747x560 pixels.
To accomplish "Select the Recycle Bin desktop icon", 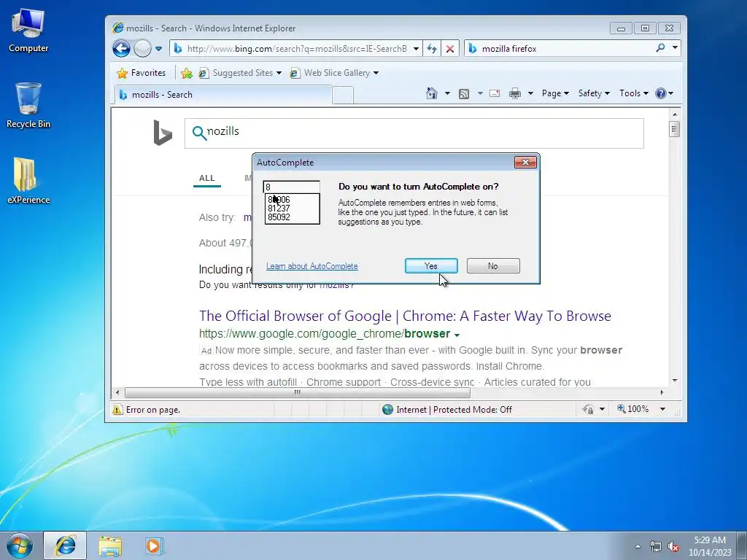I will pyautogui.click(x=28, y=106).
